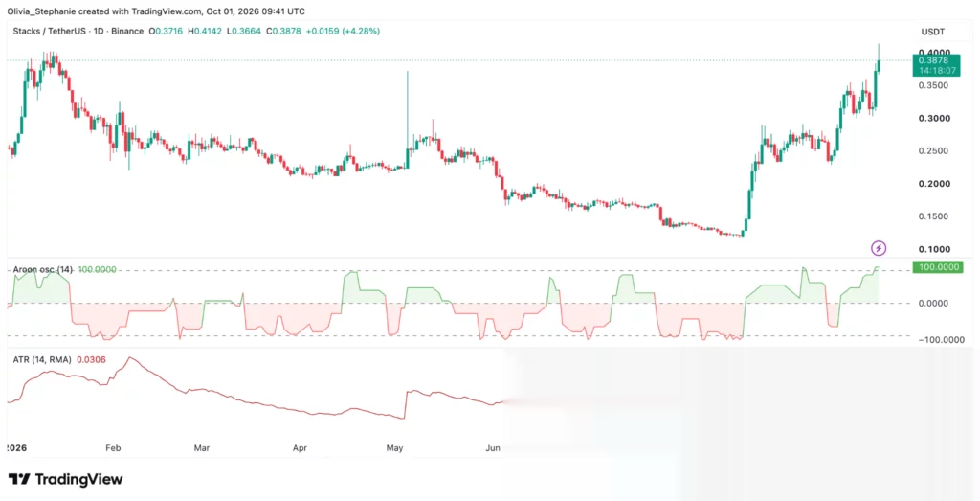Click the 0.3000 price axis label
The image size is (980, 501).
click(934, 118)
